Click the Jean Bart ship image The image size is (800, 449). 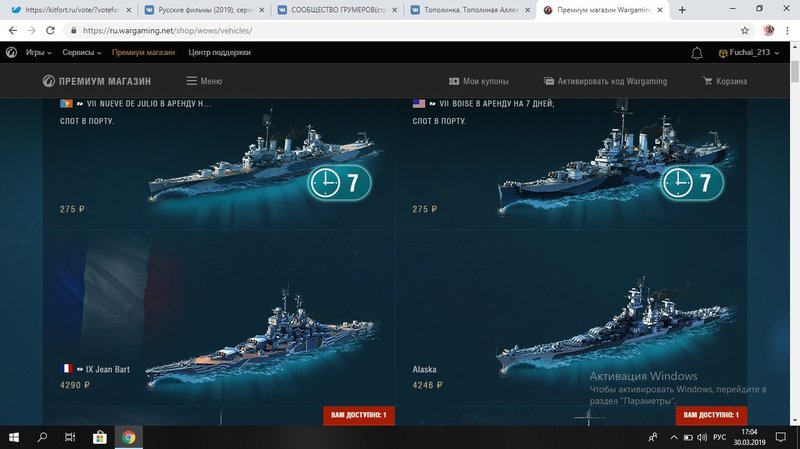tap(260, 337)
